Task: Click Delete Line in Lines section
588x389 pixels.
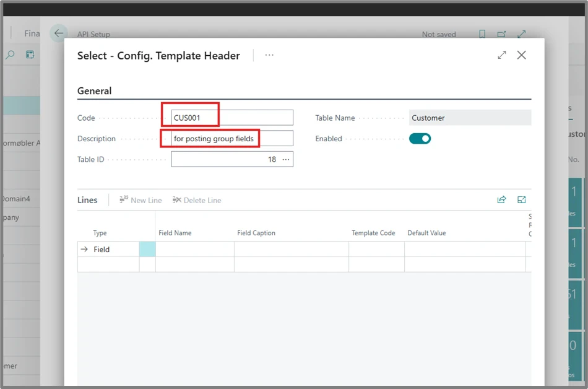Action: 197,200
